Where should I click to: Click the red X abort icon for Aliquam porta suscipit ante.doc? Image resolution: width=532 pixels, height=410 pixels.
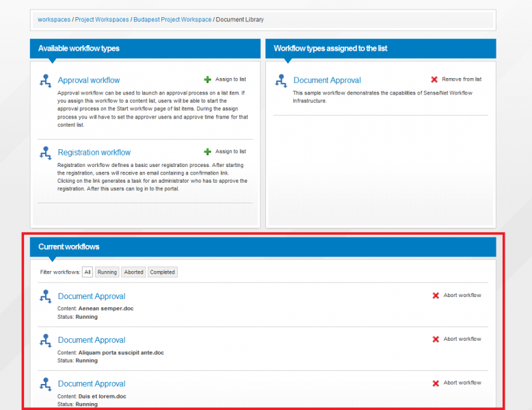coord(436,339)
